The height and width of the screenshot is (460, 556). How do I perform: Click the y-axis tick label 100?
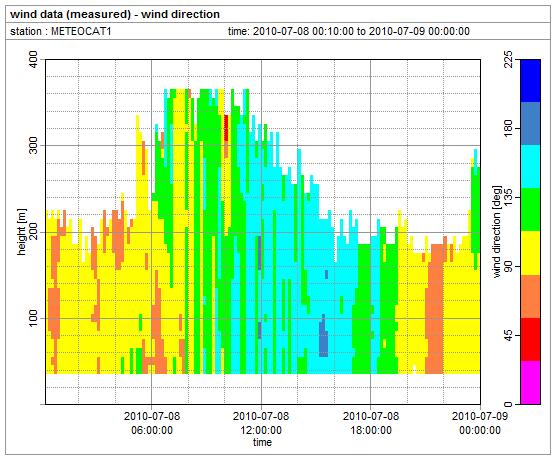coord(33,318)
